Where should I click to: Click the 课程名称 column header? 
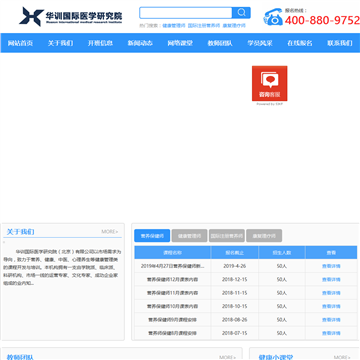[x=172, y=253]
